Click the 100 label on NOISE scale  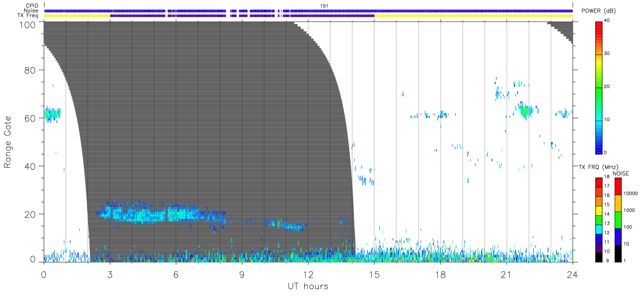pyautogui.click(x=627, y=227)
